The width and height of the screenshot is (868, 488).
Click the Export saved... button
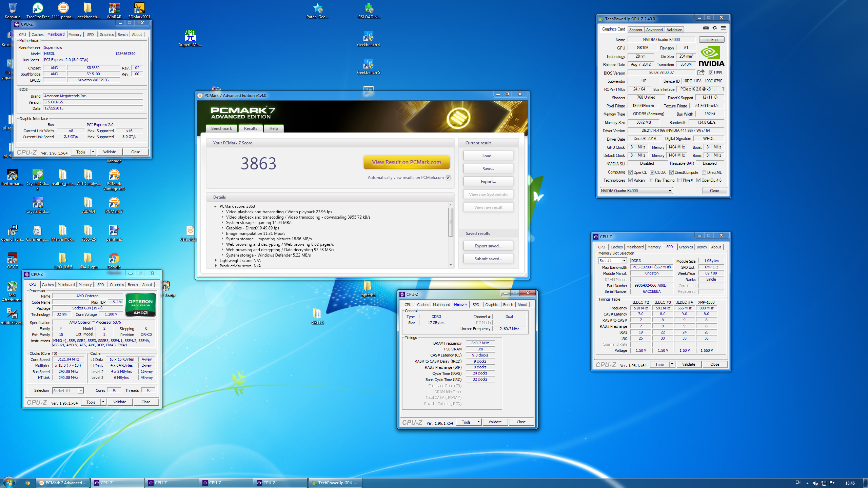pyautogui.click(x=488, y=246)
